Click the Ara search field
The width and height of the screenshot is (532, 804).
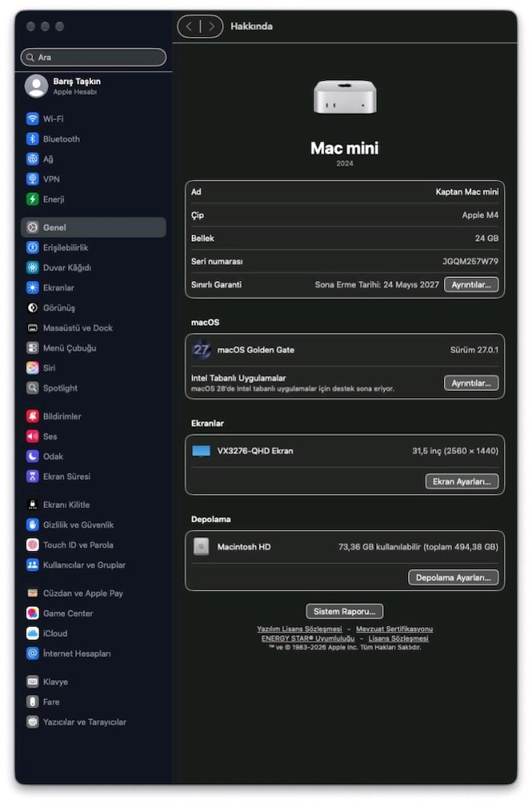pyautogui.click(x=93, y=57)
